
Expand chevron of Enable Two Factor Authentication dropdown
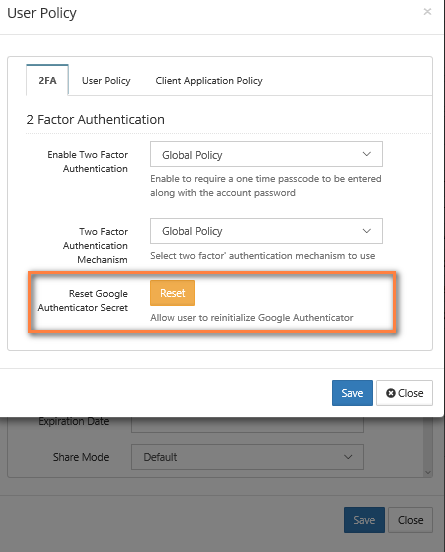click(x=366, y=154)
